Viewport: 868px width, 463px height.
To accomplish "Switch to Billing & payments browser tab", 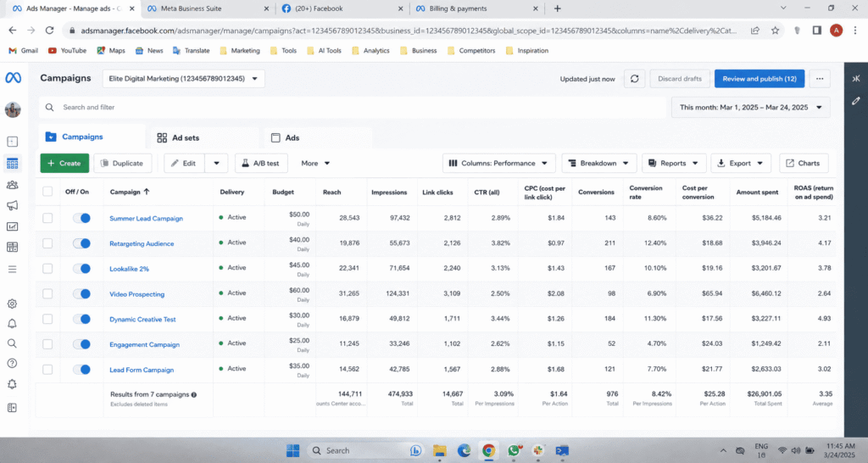I will point(476,8).
